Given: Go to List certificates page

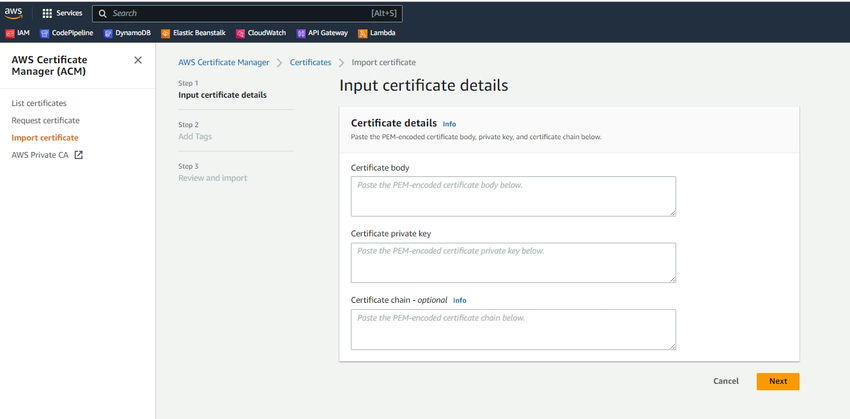Looking at the screenshot, I should click(39, 103).
